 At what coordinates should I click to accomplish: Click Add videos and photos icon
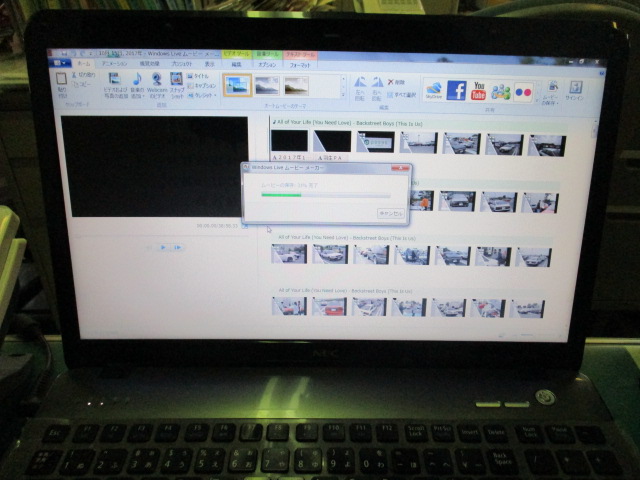pyautogui.click(x=114, y=80)
